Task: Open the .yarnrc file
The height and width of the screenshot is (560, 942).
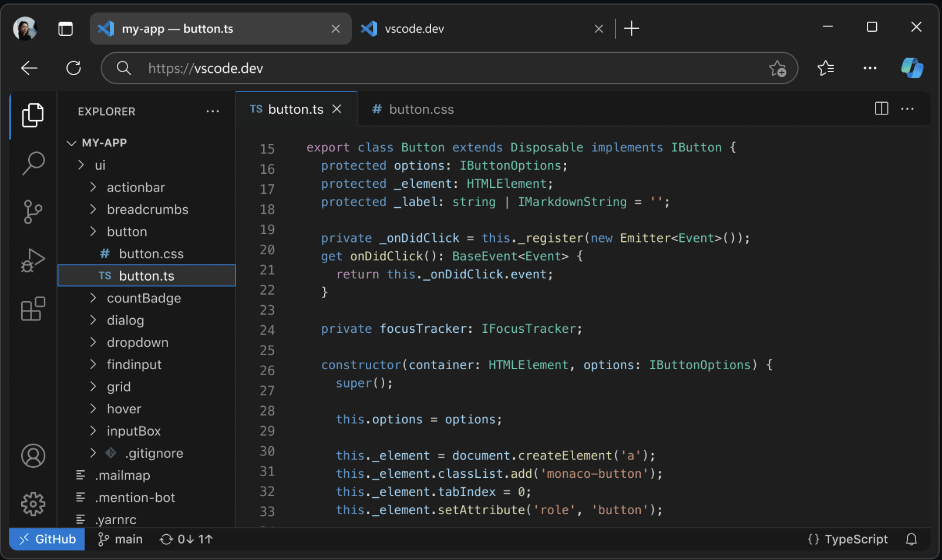Action: click(147, 519)
